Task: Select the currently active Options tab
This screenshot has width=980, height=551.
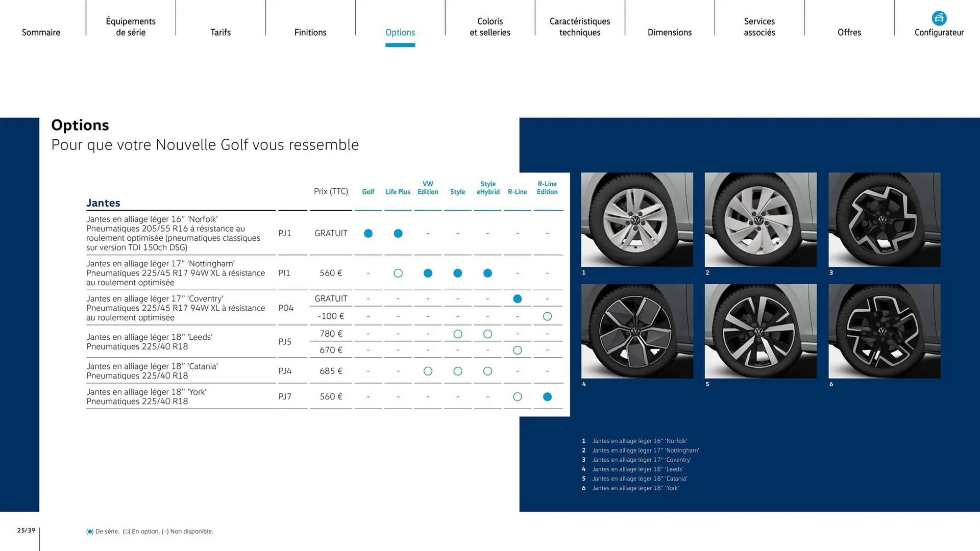Action: (400, 32)
